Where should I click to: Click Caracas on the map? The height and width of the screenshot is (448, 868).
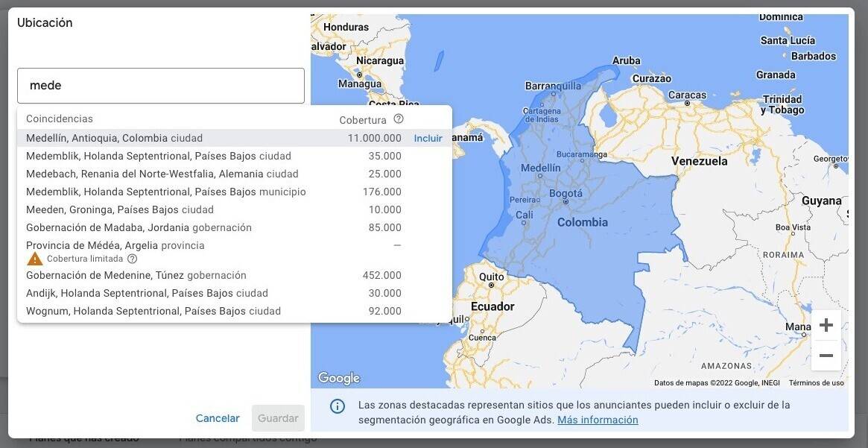(687, 95)
